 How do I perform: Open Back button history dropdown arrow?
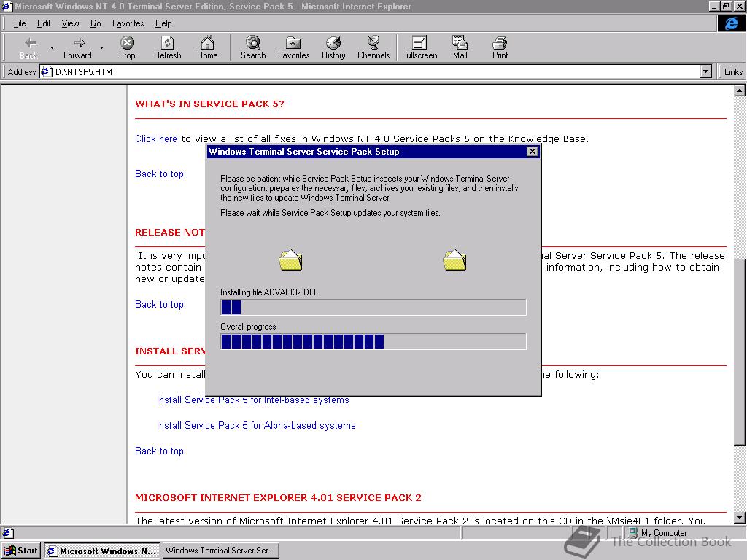click(x=52, y=47)
